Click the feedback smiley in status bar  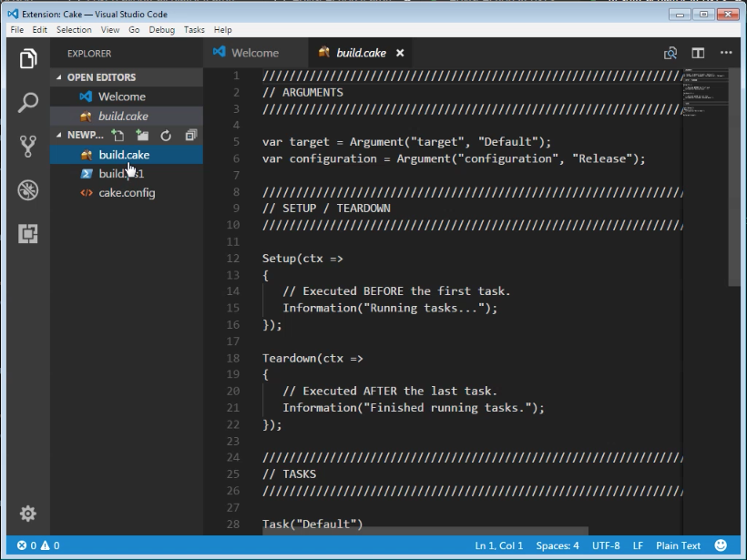721,545
